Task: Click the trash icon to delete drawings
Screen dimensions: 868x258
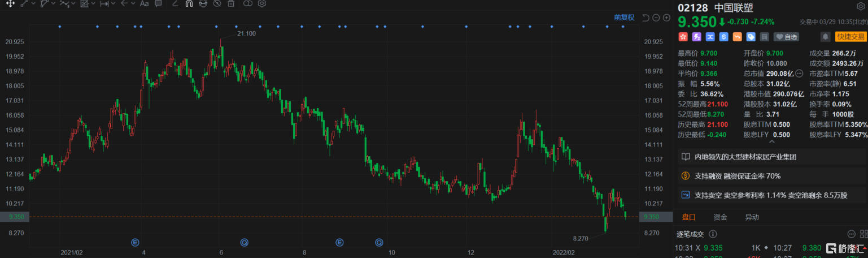Action: point(231,3)
